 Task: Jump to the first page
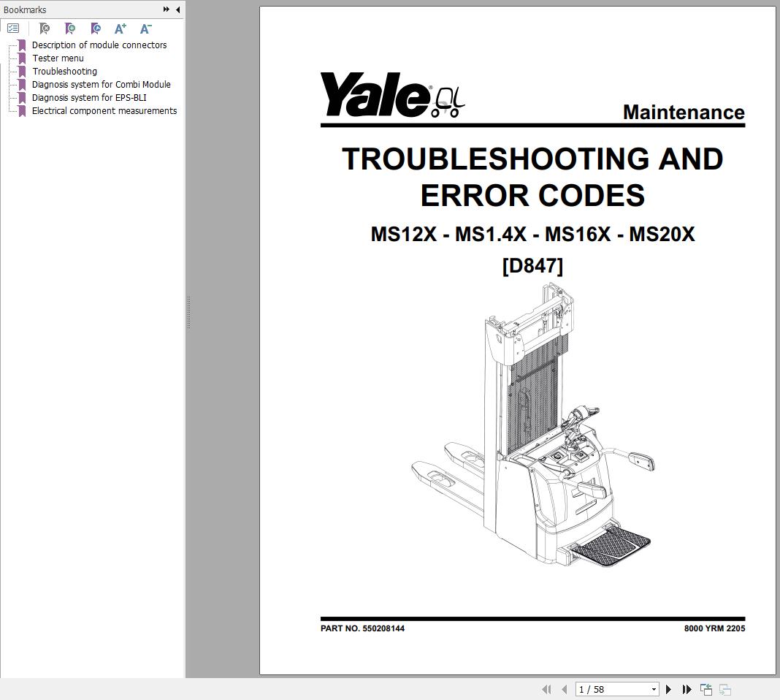(x=546, y=689)
